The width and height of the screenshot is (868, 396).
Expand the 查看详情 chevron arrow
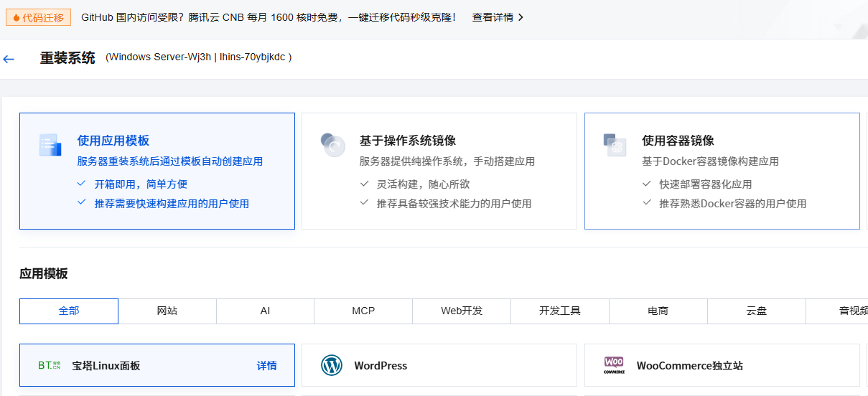click(521, 17)
